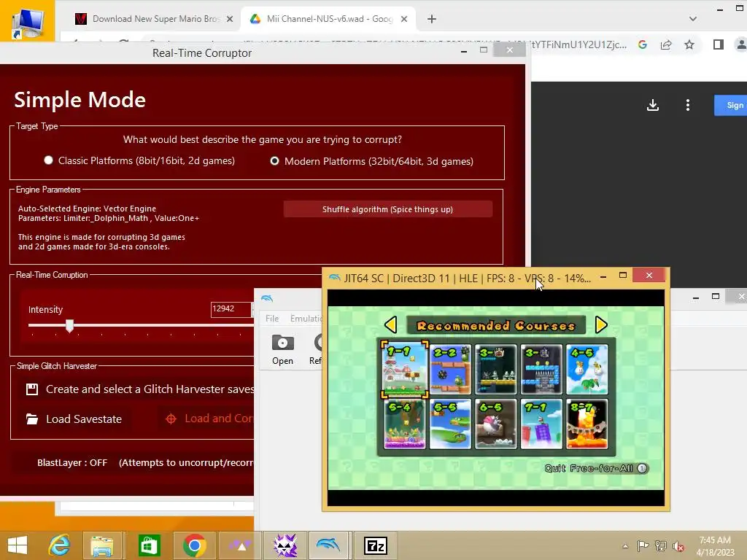
Task: Open Internet Explorer from taskbar
Action: click(x=59, y=545)
